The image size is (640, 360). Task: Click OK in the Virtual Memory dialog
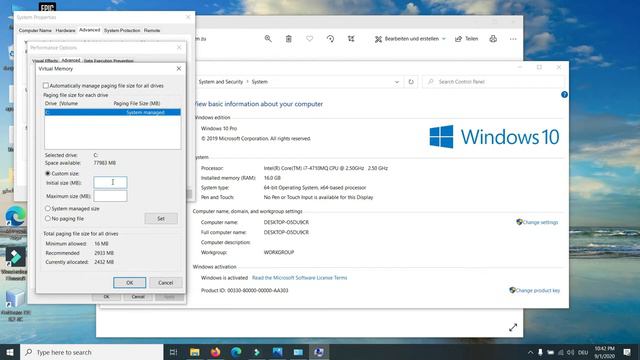(129, 282)
